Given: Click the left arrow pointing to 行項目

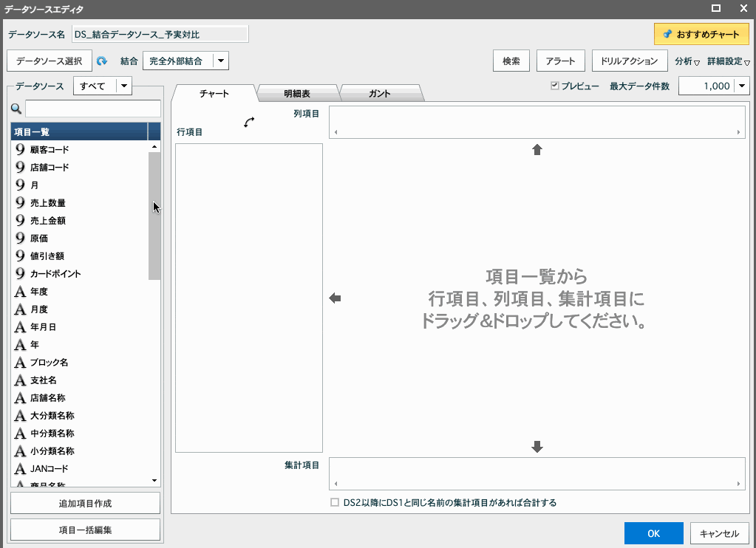Looking at the screenshot, I should pyautogui.click(x=336, y=298).
